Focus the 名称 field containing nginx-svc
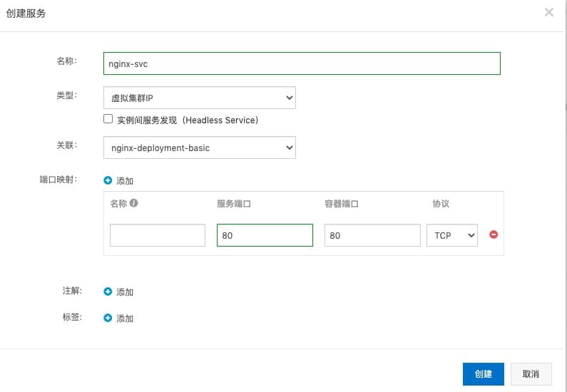The image size is (567, 392). (302, 63)
